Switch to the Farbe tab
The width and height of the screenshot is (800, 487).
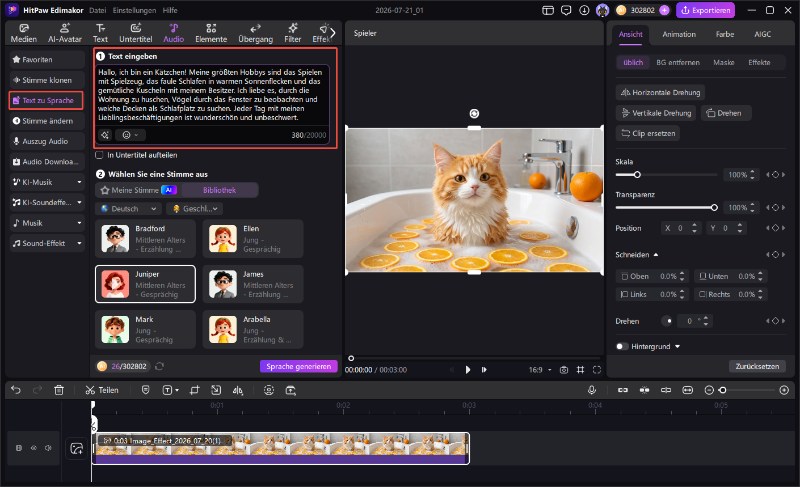click(724, 34)
